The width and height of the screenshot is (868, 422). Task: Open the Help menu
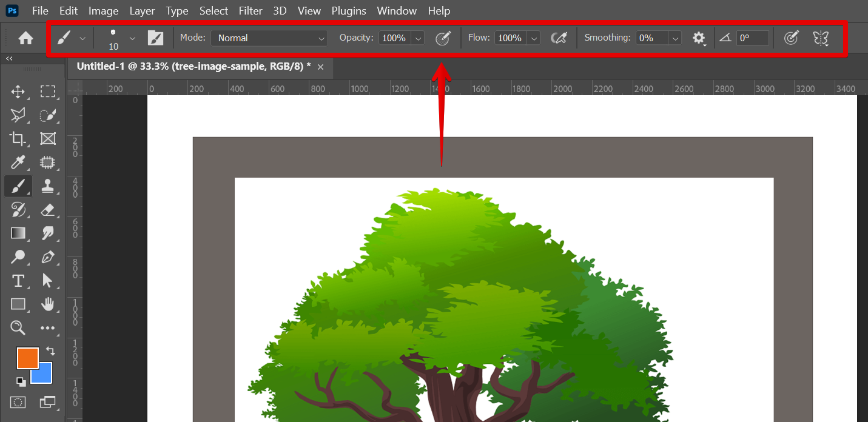coord(439,11)
